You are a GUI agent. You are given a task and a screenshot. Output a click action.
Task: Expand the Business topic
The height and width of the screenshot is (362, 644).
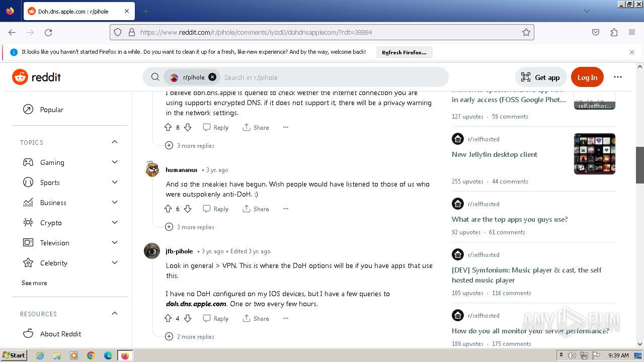[115, 203]
